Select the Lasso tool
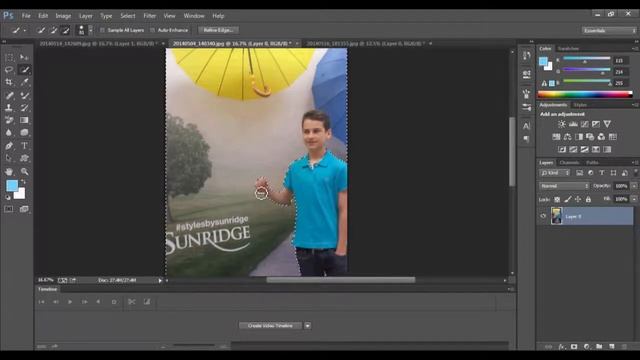 (9, 70)
